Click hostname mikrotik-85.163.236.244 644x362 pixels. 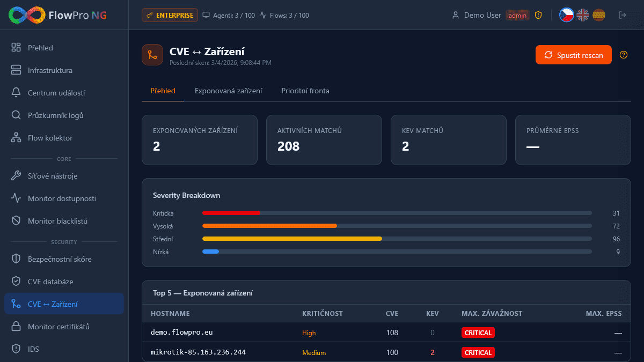coord(199,352)
